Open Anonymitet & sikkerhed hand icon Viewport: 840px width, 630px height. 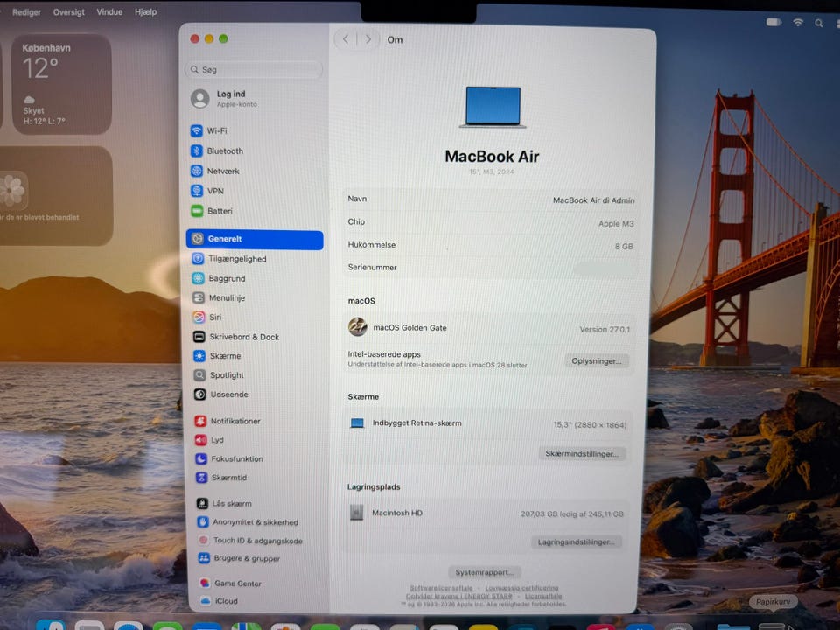pos(202,521)
